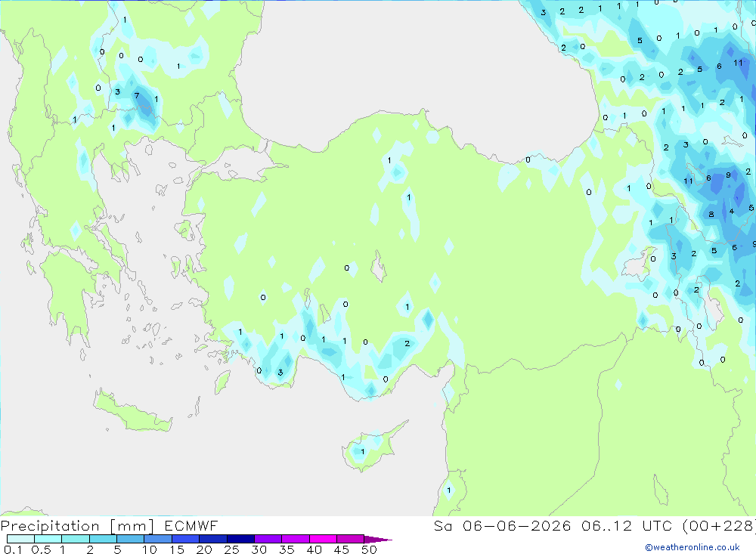The width and height of the screenshot is (756, 554).
Task: Click the '06..12 UTC' time range text
Action: tap(626, 526)
